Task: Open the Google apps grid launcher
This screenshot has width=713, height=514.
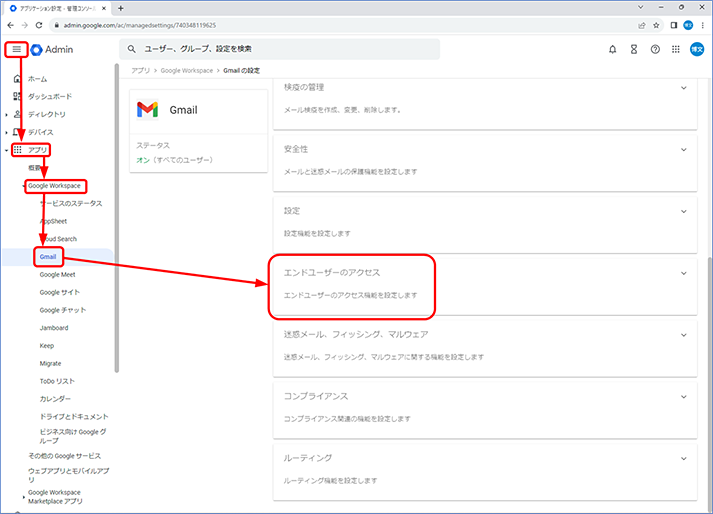Action: [676, 50]
